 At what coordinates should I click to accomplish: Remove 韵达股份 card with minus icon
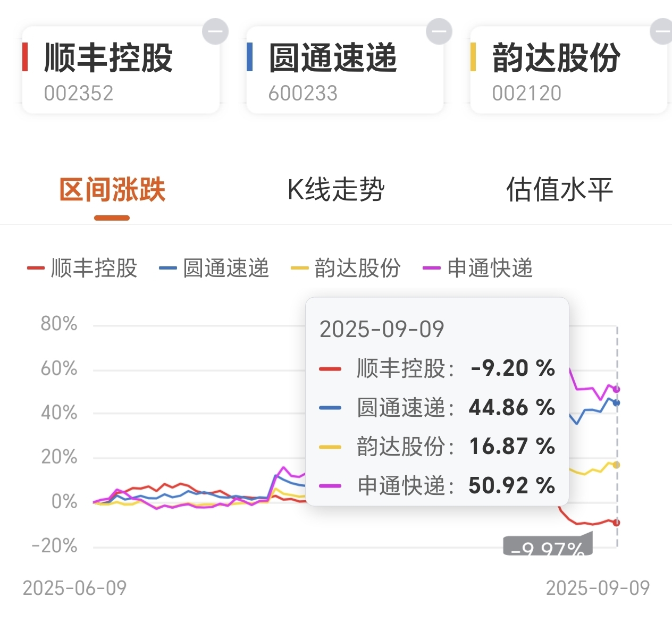[x=662, y=31]
